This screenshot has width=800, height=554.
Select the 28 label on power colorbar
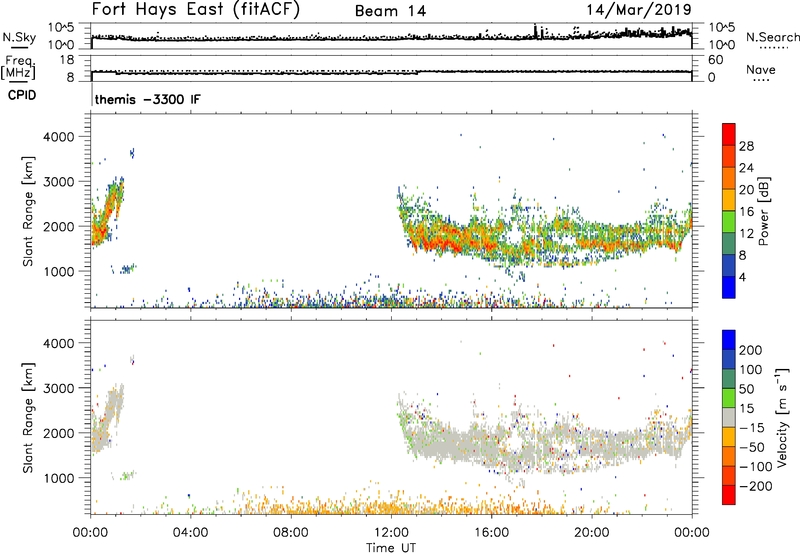click(x=746, y=146)
